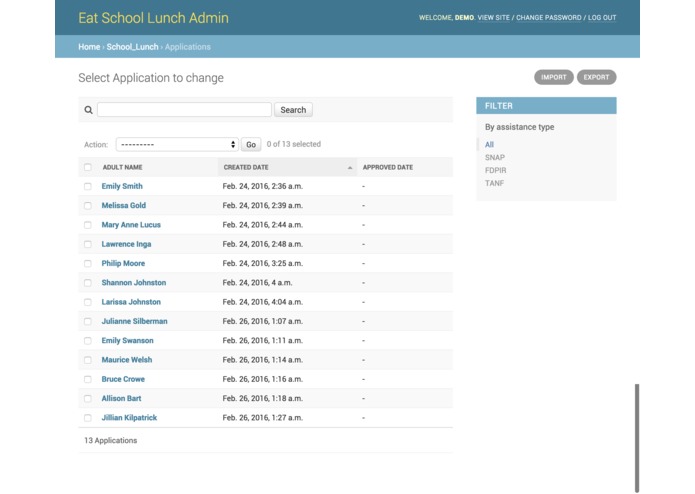Open Bruce Crowe's application

tap(123, 379)
